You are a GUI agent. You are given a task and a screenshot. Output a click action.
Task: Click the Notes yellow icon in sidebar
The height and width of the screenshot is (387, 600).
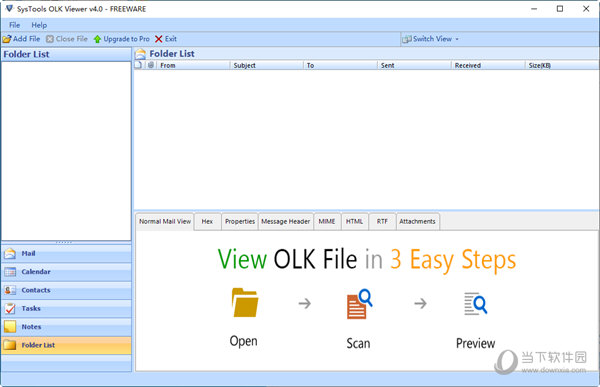(x=10, y=327)
